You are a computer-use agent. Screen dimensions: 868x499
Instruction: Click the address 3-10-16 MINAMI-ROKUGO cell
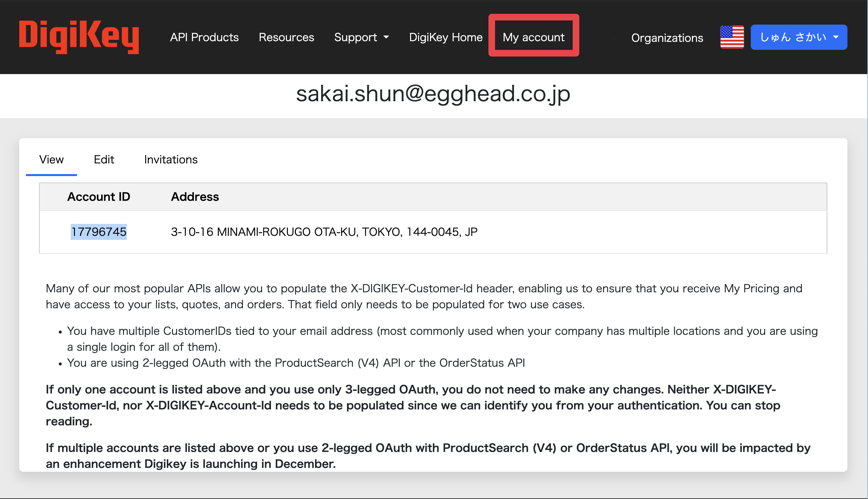coord(324,232)
